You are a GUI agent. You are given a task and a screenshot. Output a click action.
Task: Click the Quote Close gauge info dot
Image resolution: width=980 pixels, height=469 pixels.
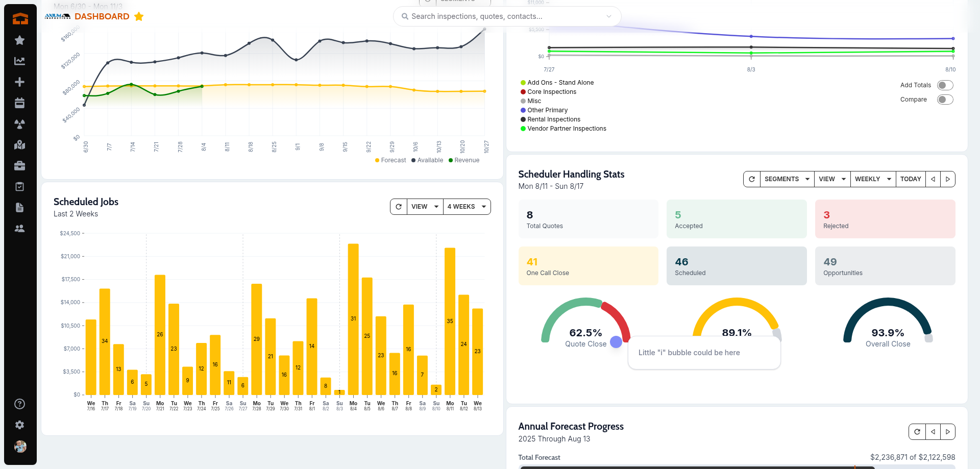[x=616, y=342]
